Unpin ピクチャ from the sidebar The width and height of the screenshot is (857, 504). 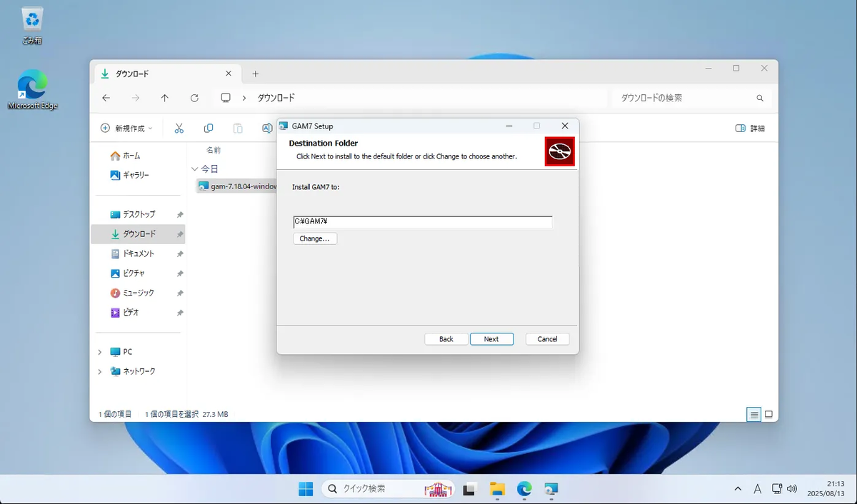(x=179, y=273)
